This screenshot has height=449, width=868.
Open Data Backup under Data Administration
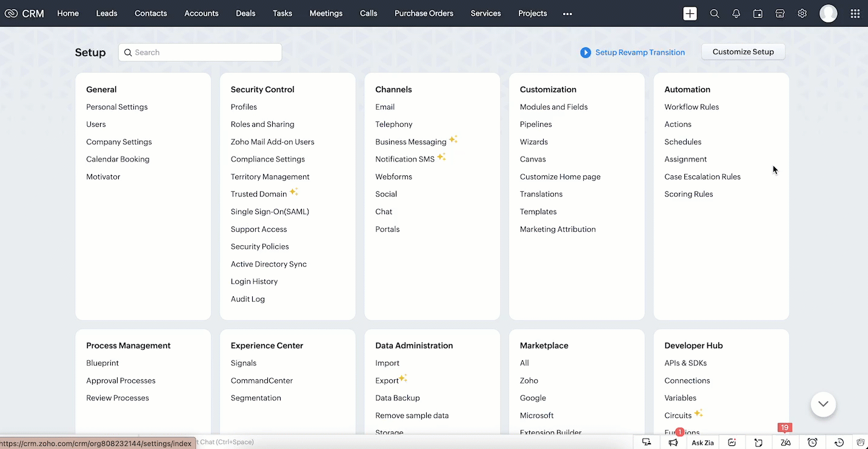click(x=398, y=398)
